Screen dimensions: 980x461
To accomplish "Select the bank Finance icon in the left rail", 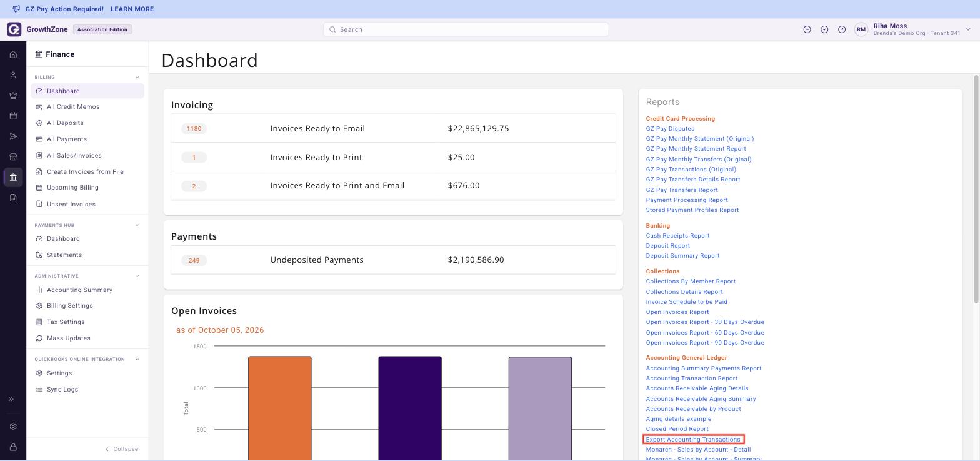I will (x=13, y=177).
